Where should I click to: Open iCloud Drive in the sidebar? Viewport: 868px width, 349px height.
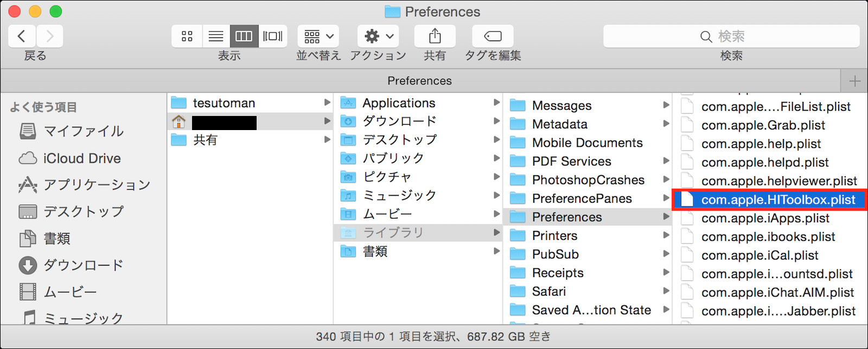pyautogui.click(x=82, y=158)
